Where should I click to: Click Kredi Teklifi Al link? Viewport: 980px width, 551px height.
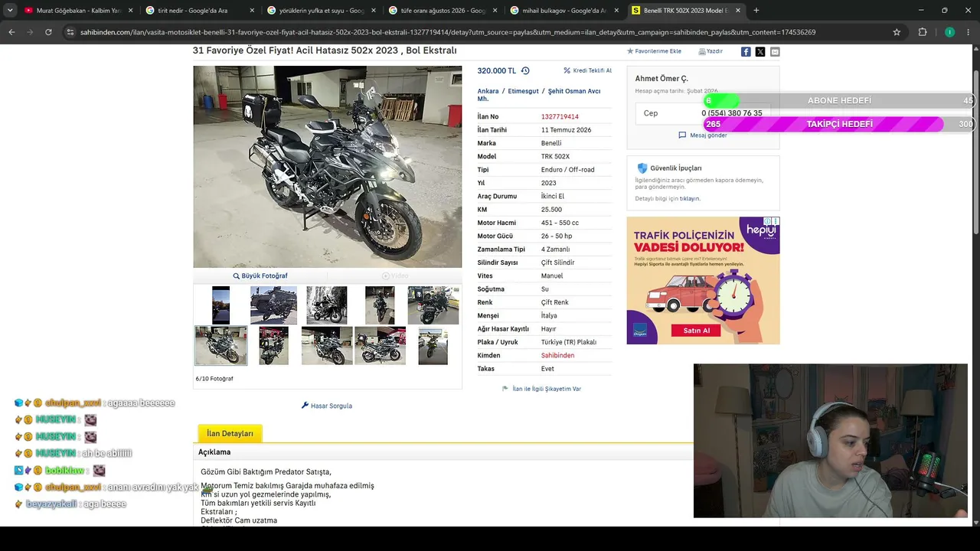[x=587, y=70]
